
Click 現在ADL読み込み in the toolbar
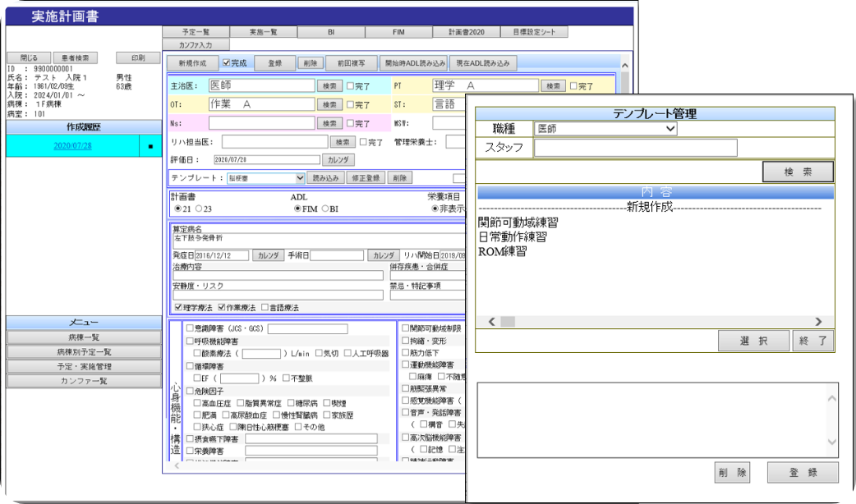click(x=484, y=63)
